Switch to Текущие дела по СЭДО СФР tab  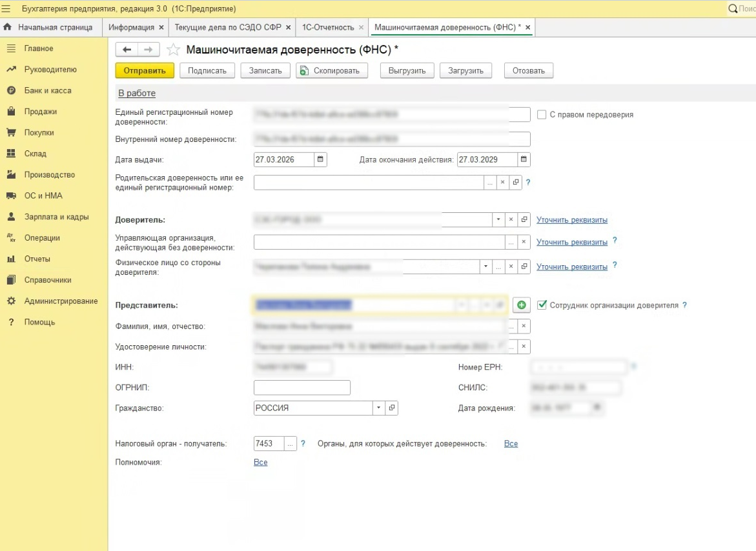click(x=227, y=28)
